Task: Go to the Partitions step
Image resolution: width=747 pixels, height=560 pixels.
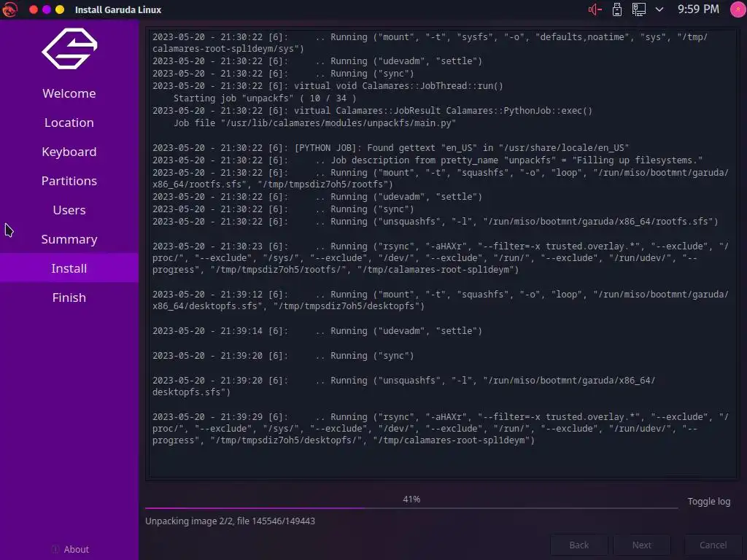Action: 69,181
